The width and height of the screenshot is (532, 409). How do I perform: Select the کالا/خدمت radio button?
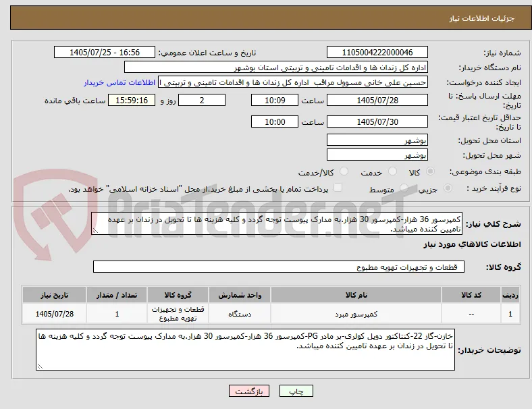click(344, 171)
